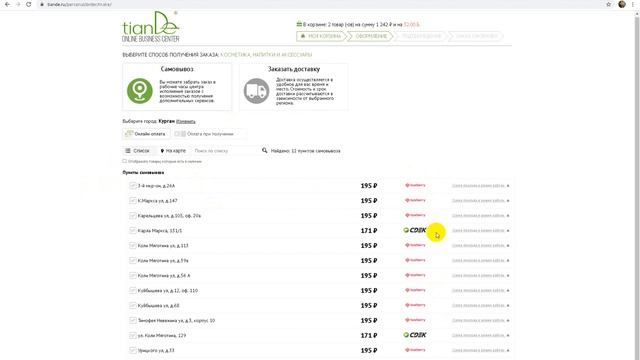Click the Изменить city link
The width and height of the screenshot is (640, 360).
[186, 121]
